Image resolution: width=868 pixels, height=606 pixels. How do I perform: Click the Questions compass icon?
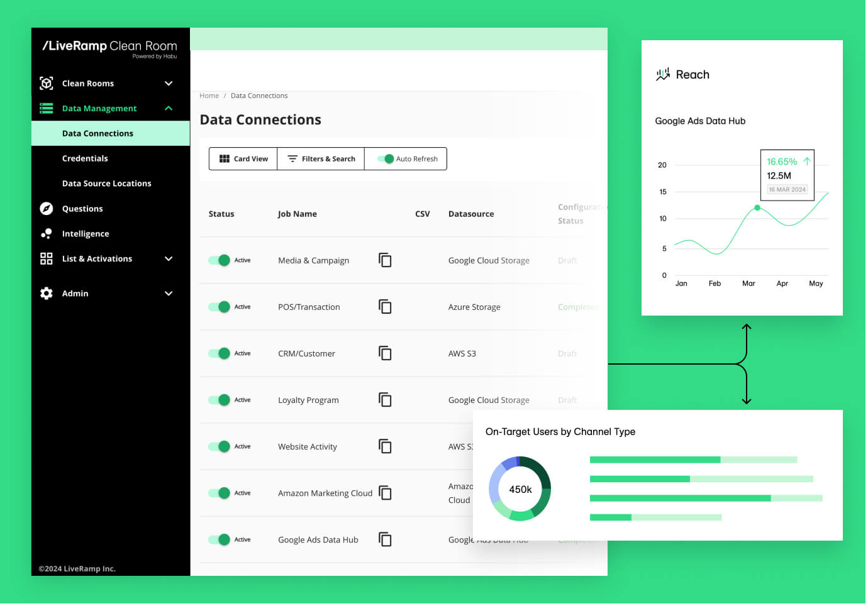click(x=47, y=209)
